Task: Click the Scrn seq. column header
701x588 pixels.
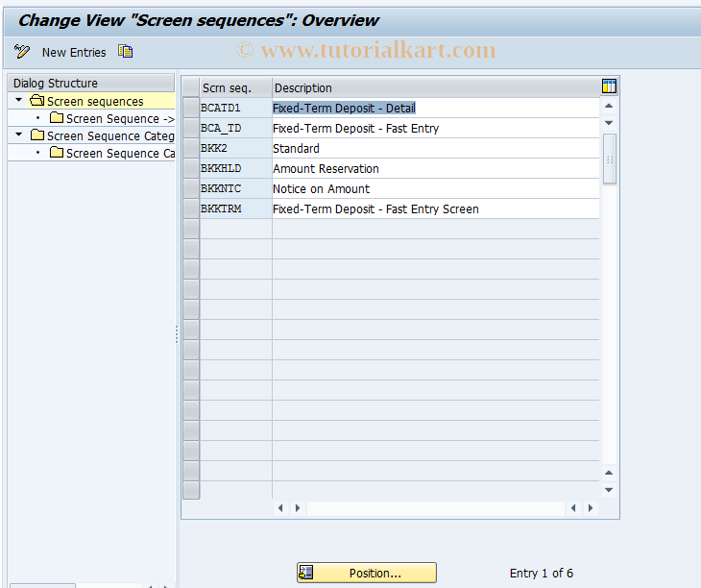Action: point(235,87)
